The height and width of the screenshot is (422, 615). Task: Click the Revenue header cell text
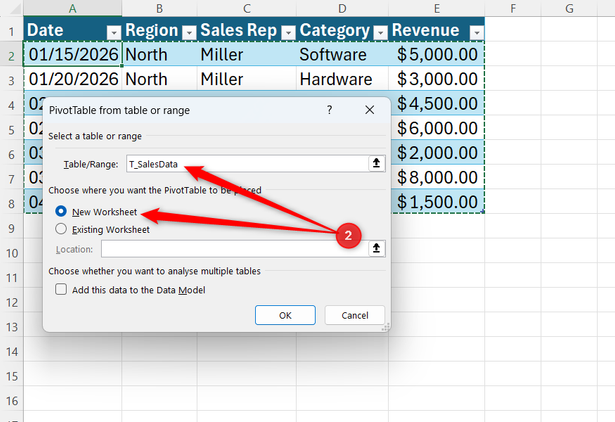(x=426, y=30)
